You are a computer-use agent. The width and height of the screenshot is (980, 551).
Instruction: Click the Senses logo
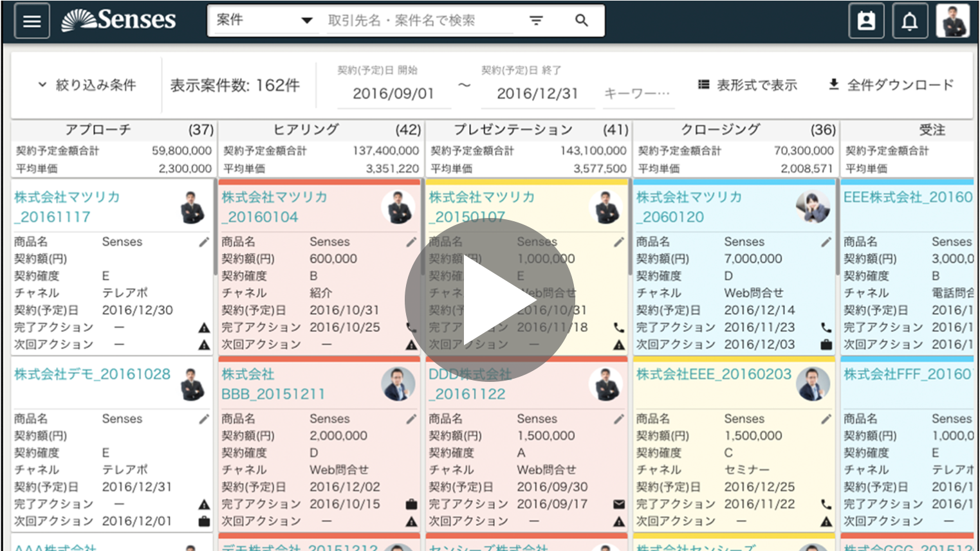pyautogui.click(x=118, y=20)
